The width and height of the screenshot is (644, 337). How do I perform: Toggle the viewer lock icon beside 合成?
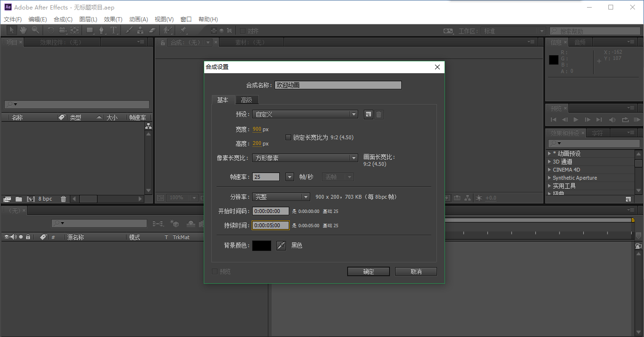tap(163, 42)
